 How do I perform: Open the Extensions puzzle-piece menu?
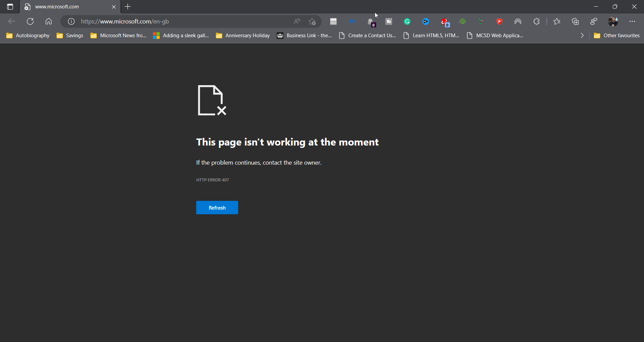[537, 21]
